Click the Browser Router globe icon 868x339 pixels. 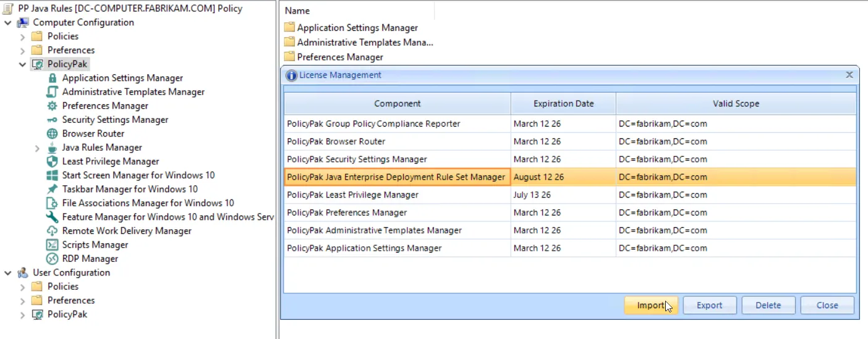[x=52, y=133]
